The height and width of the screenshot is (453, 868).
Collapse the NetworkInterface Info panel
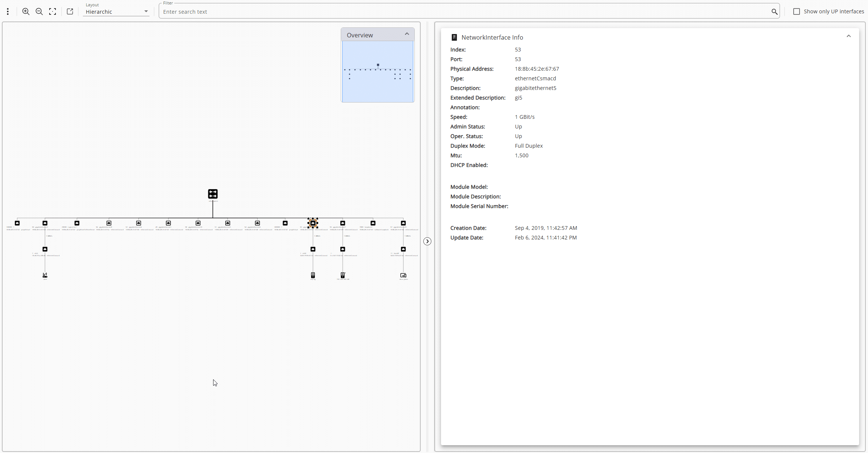(x=848, y=36)
